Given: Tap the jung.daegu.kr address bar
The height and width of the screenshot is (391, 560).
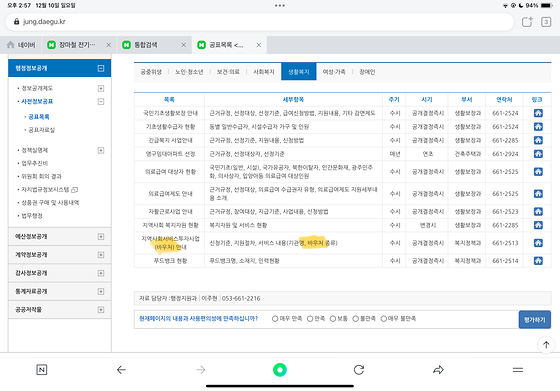Looking at the screenshot, I should click(x=260, y=22).
